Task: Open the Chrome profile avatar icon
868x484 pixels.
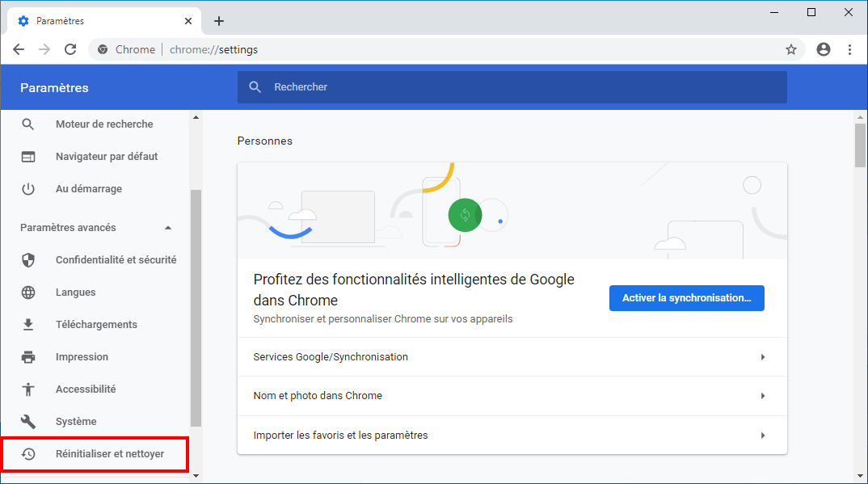Action: (x=824, y=49)
